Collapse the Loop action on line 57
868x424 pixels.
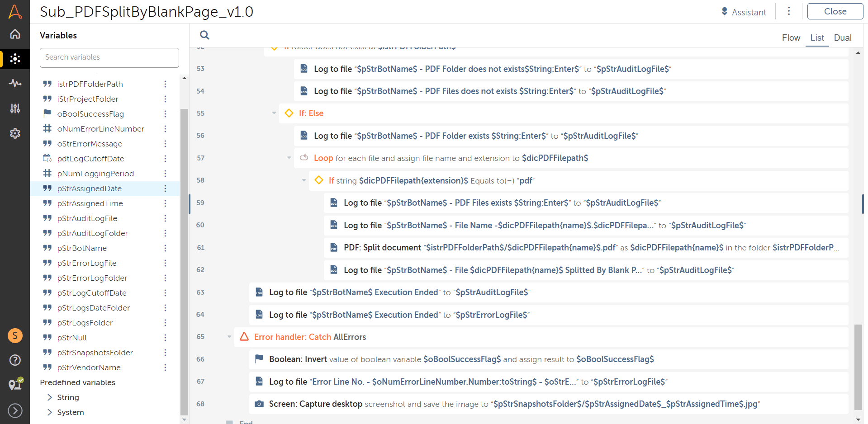(x=289, y=158)
